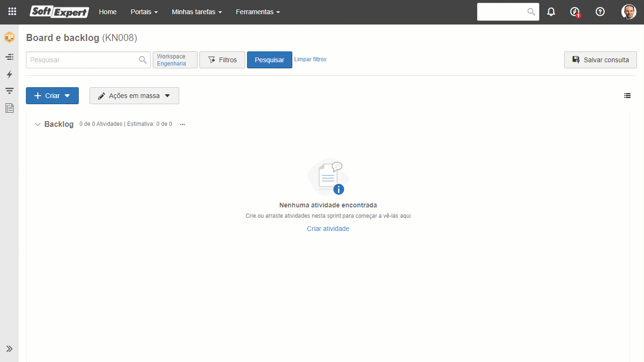
Task: Expand the sidebar with double chevron
Action: pyautogui.click(x=9, y=349)
